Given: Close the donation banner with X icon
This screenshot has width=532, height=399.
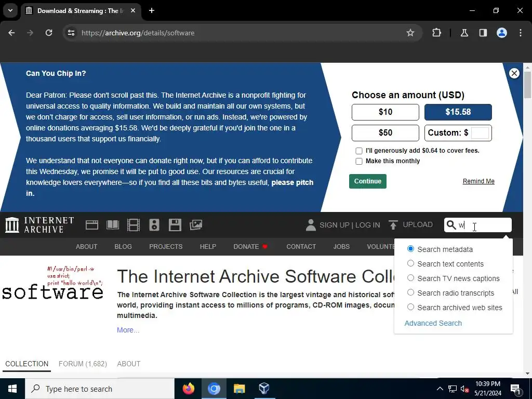Looking at the screenshot, I should (x=514, y=73).
